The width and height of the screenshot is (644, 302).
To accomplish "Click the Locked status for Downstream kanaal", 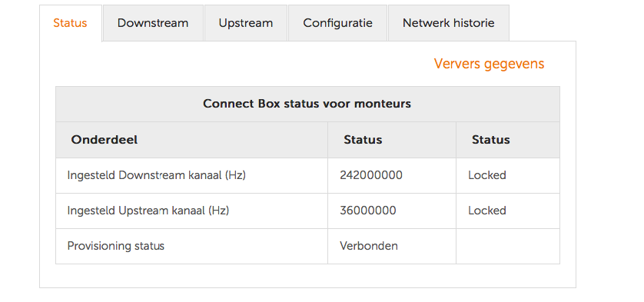I will pos(487,175).
